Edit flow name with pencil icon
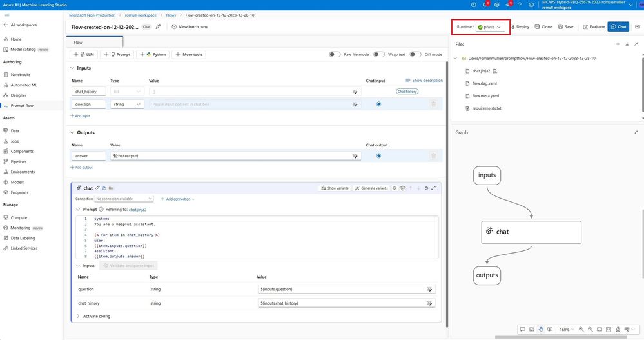The image size is (644, 340). (158, 26)
